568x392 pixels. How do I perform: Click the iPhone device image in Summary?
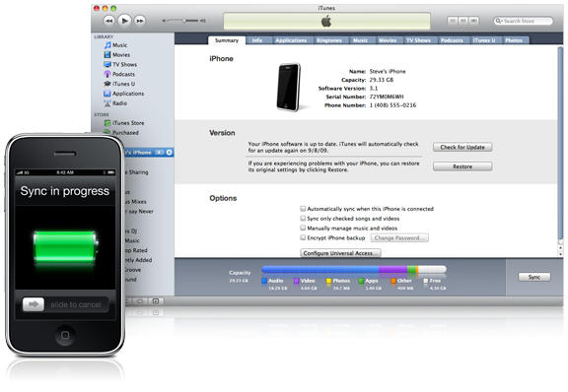(289, 88)
